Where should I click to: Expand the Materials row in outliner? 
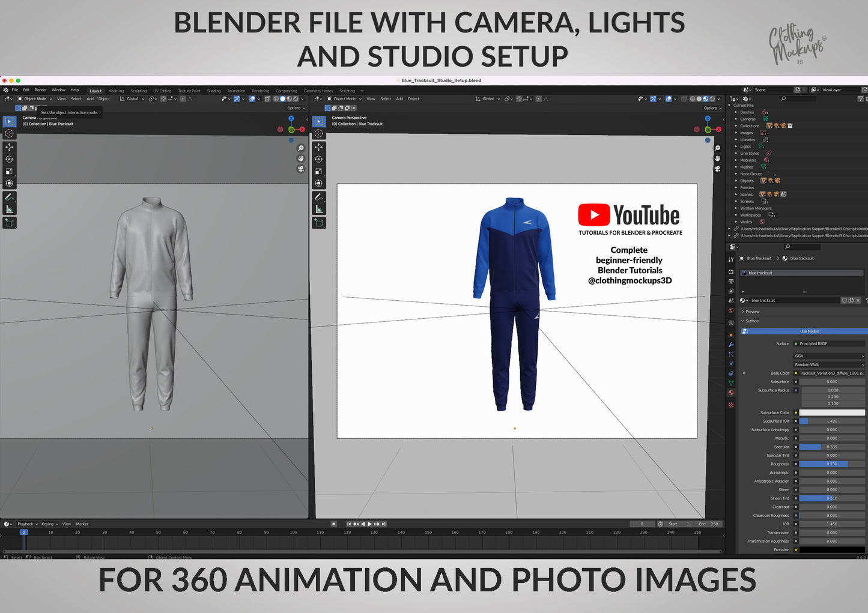click(x=736, y=160)
